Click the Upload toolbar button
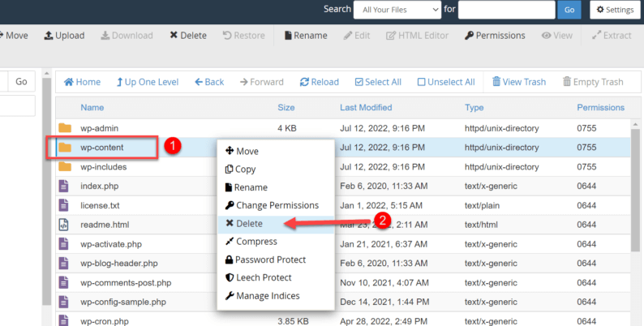Image resolution: width=644 pixels, height=326 pixels. pyautogui.click(x=65, y=36)
